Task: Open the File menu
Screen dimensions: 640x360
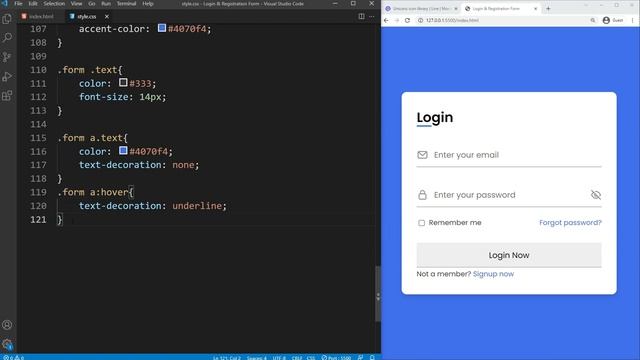Action: (18, 4)
